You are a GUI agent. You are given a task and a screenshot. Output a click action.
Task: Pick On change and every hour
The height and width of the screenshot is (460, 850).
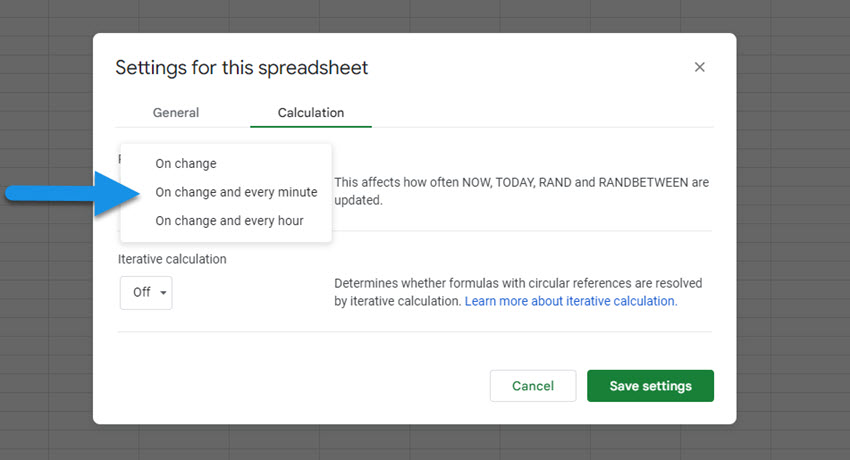click(229, 221)
